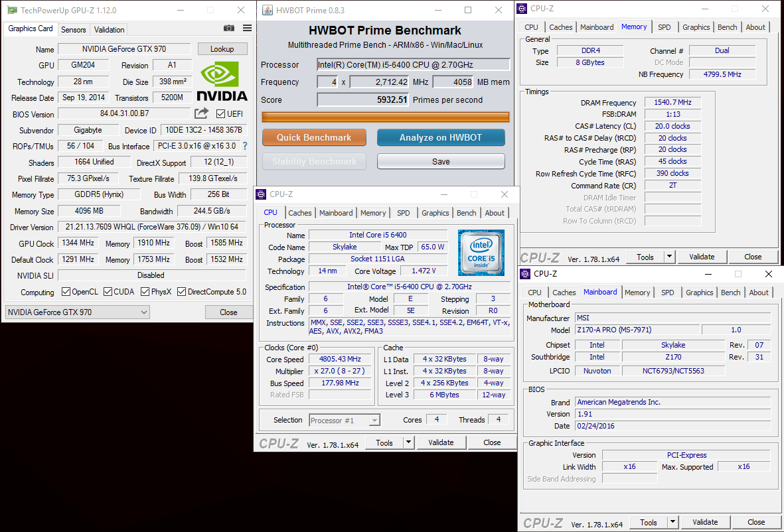784x532 pixels.
Task: Open Bench tab in CPU-Z CPU window
Action: point(467,213)
